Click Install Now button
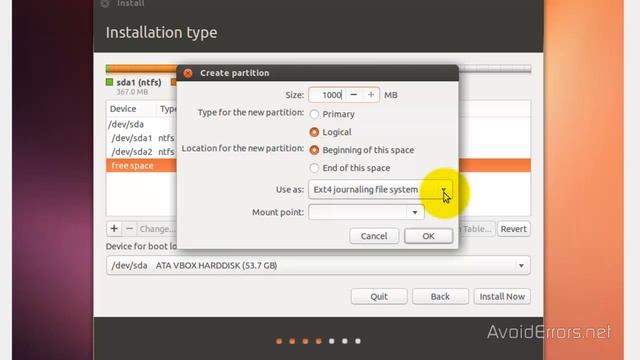 tap(502, 296)
